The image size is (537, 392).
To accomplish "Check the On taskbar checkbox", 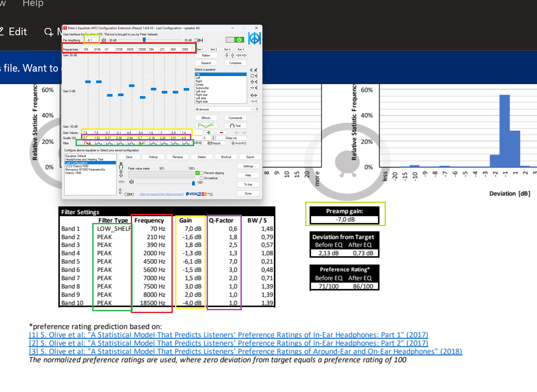I will coord(202,178).
